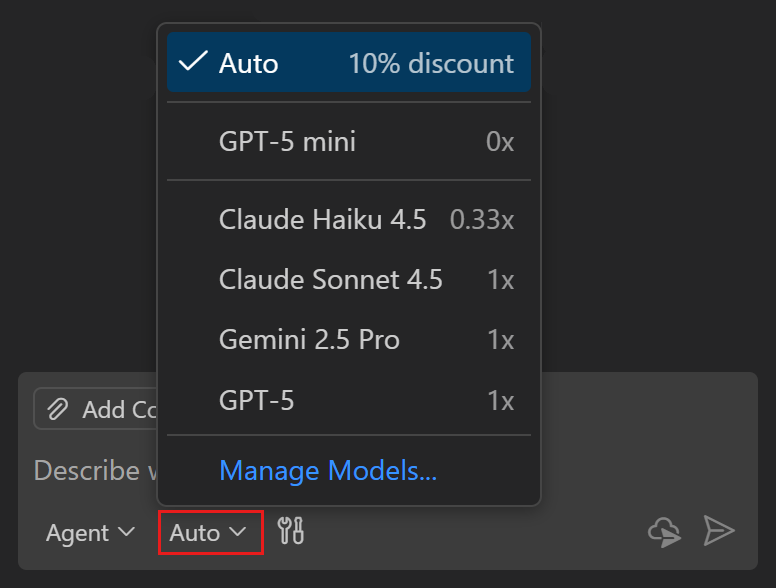Choose the GPT-5 1x model

(257, 401)
